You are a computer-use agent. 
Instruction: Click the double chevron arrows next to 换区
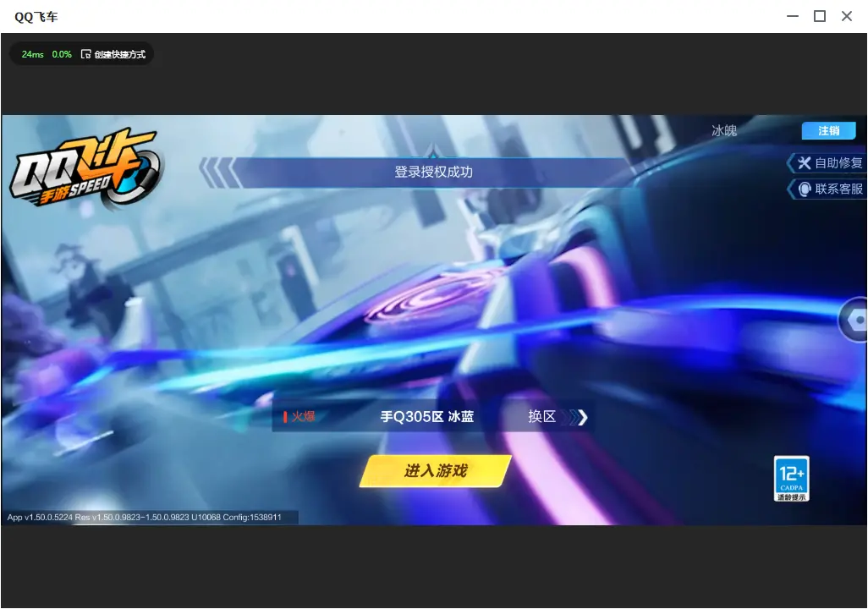(x=574, y=417)
